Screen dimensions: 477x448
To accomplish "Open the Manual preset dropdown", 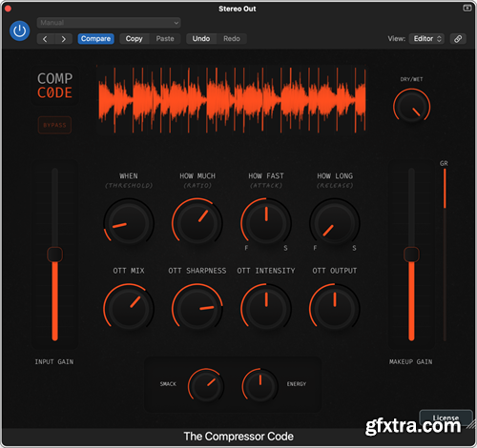I will [109, 23].
